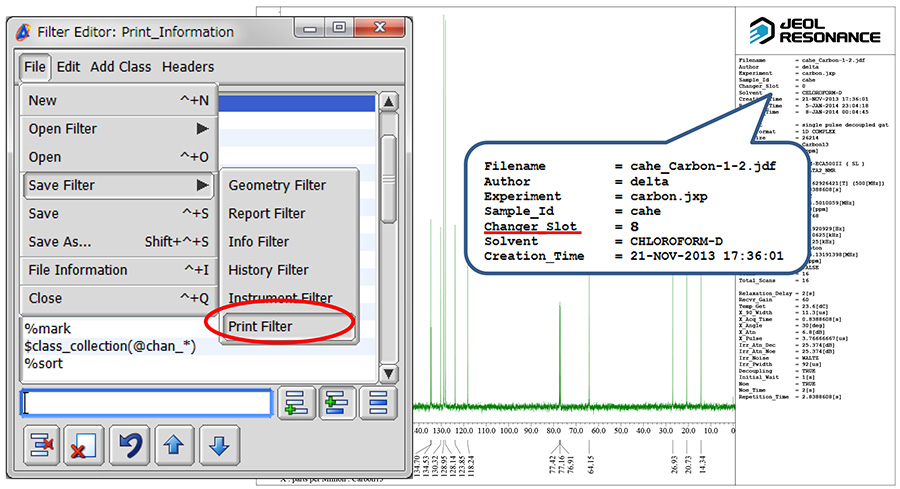Click the append-line icon with the green plus at the bottom
The width and height of the screenshot is (900, 489).
pyautogui.click(x=296, y=402)
